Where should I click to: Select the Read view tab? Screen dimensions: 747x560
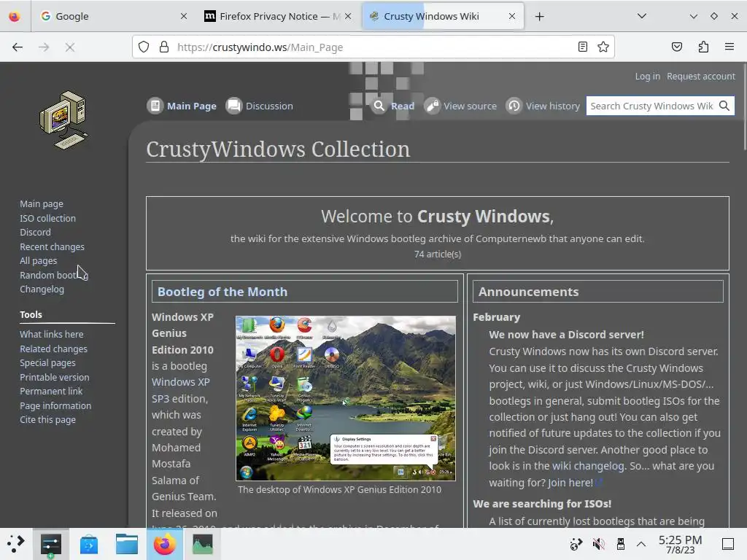(x=393, y=106)
